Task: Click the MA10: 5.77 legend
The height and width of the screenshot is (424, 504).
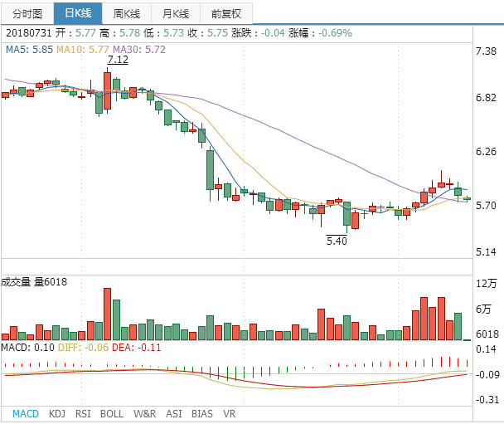Action: coord(83,50)
